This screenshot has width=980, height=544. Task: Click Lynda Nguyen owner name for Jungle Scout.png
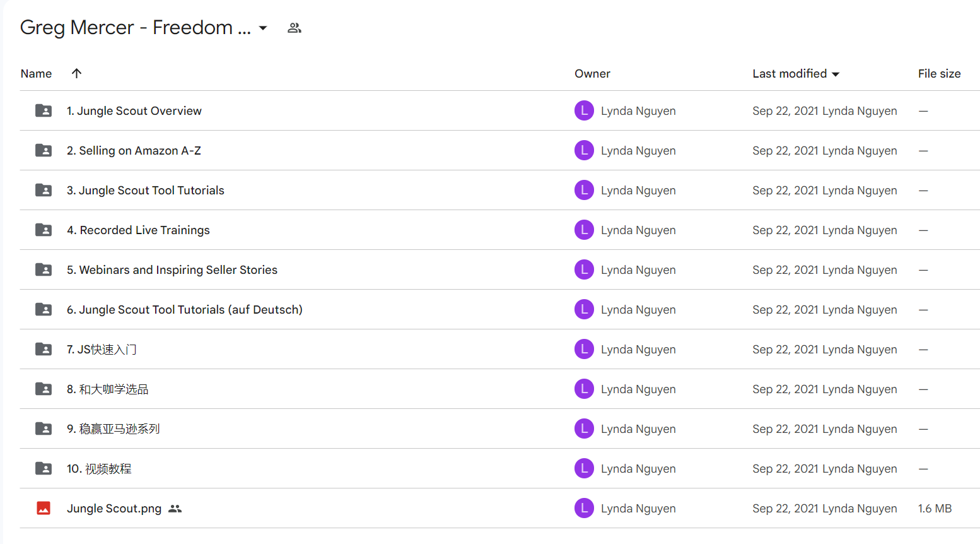[x=638, y=509]
